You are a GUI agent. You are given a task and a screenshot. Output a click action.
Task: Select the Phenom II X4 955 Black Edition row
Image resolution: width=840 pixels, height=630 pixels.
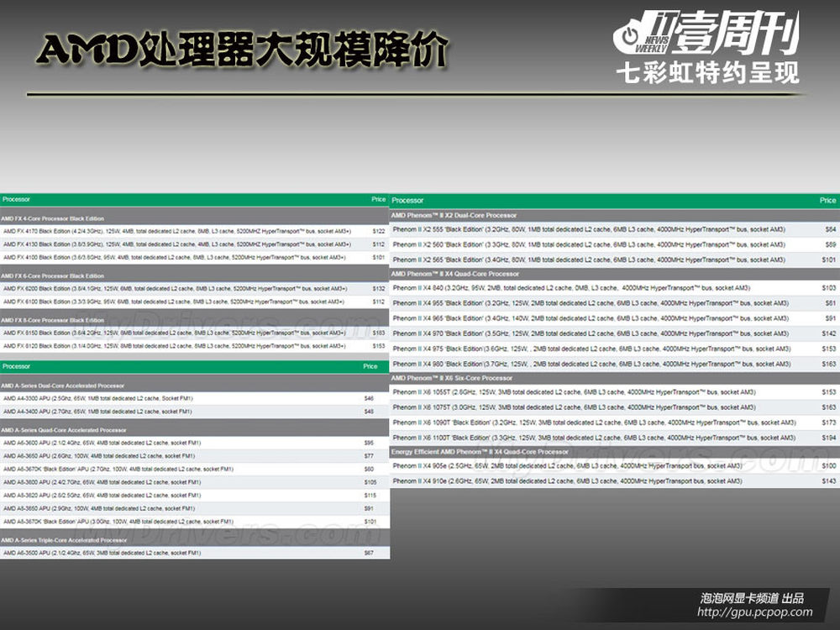click(x=615, y=303)
